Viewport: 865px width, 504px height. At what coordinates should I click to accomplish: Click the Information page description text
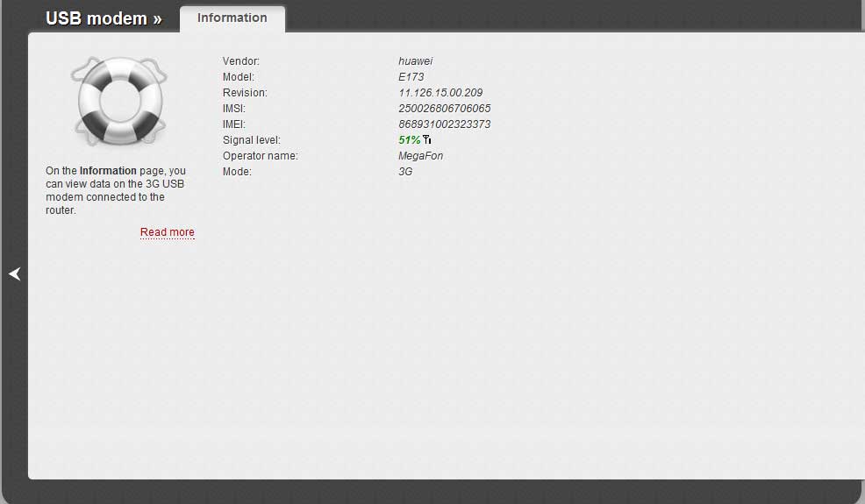[x=116, y=190]
